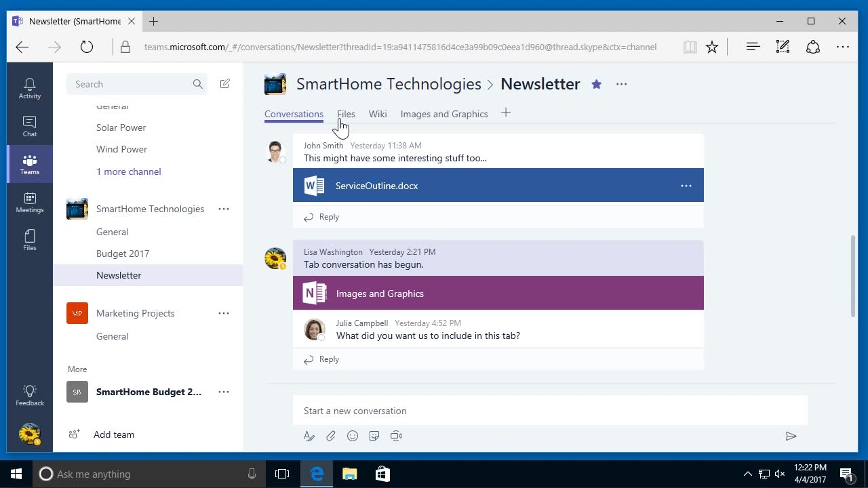Viewport: 868px width, 488px height.
Task: Open Feedback lightbulb icon
Action: point(30,395)
